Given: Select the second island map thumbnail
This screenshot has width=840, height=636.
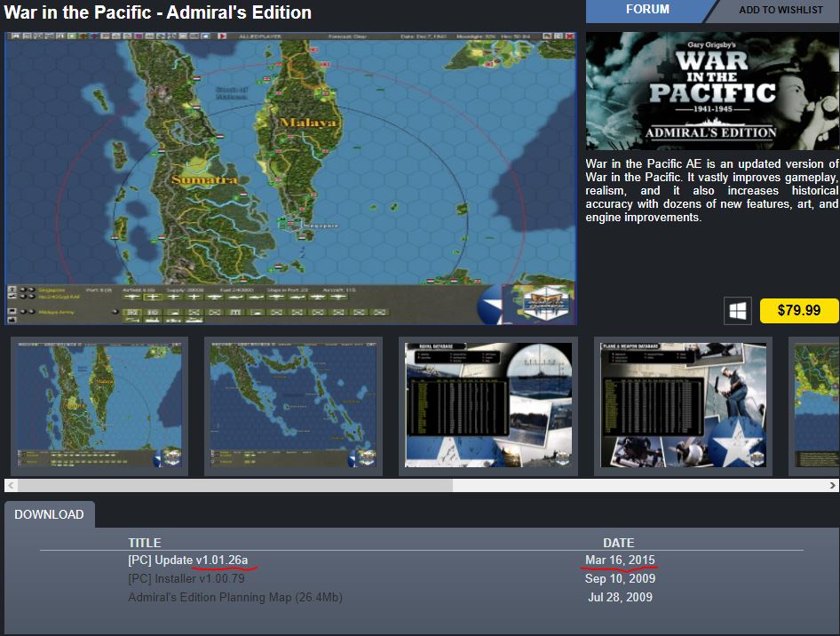Looking at the screenshot, I should pyautogui.click(x=294, y=406).
